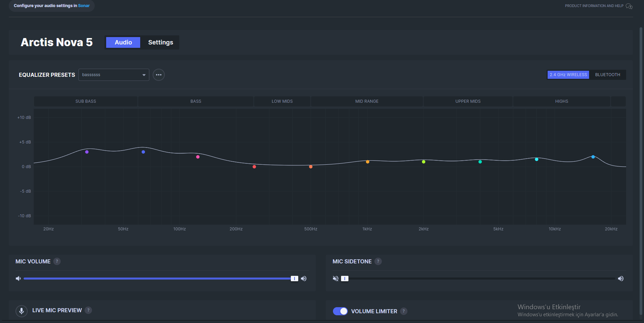Viewport: 644px width, 323px height.
Task: Click the Mic Sidetone slider handle
Action: tap(344, 279)
